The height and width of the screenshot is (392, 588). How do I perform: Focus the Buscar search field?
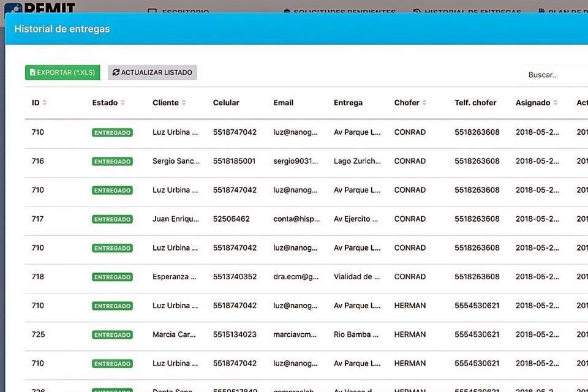[x=555, y=75]
